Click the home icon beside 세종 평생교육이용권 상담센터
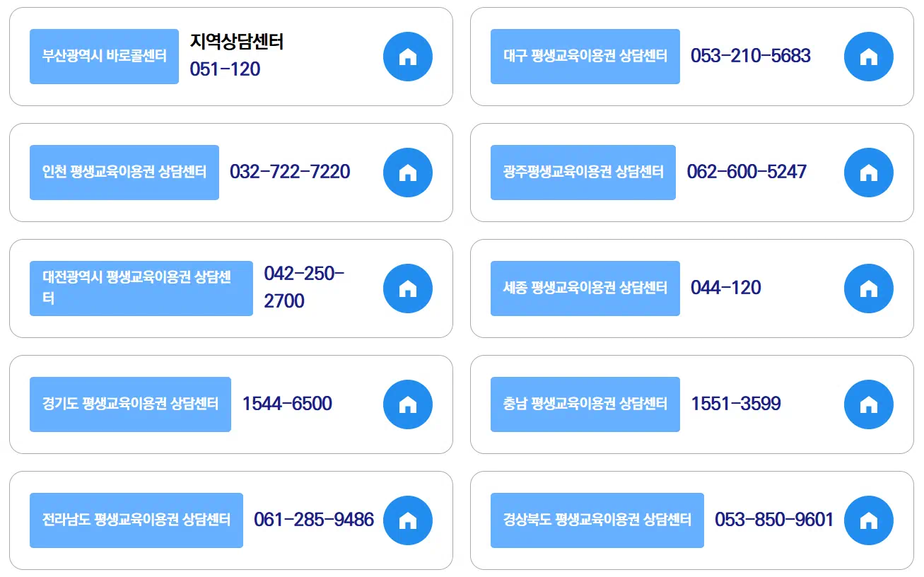Image resolution: width=924 pixels, height=577 pixels. click(869, 288)
